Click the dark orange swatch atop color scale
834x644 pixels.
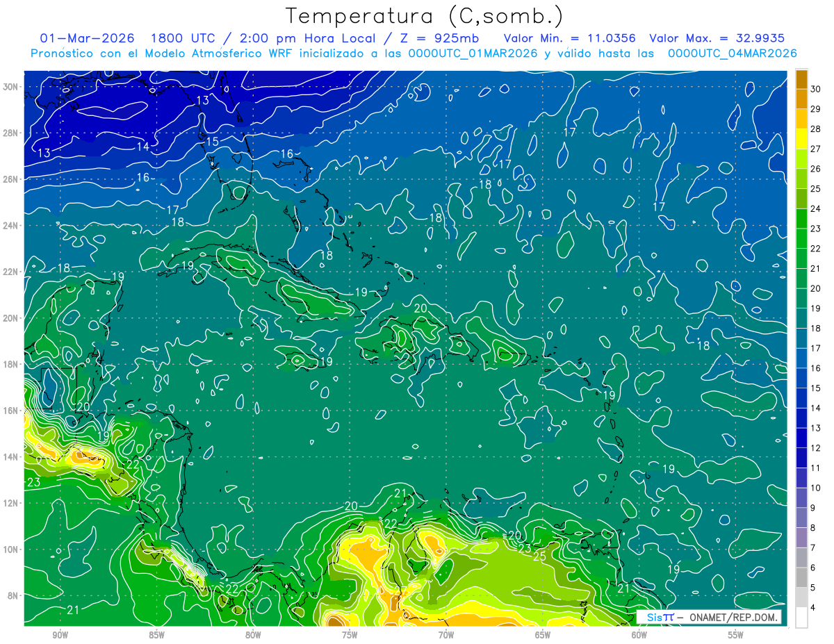point(801,80)
